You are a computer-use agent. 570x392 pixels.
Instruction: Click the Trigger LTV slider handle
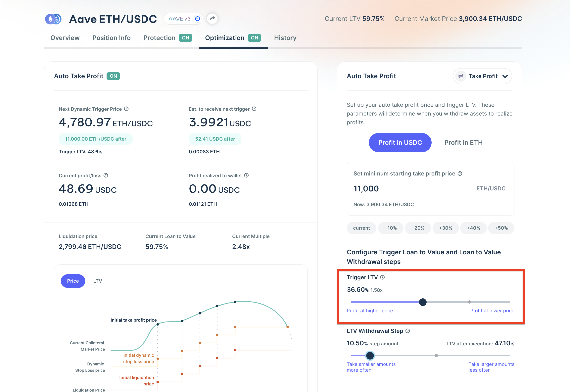423,302
